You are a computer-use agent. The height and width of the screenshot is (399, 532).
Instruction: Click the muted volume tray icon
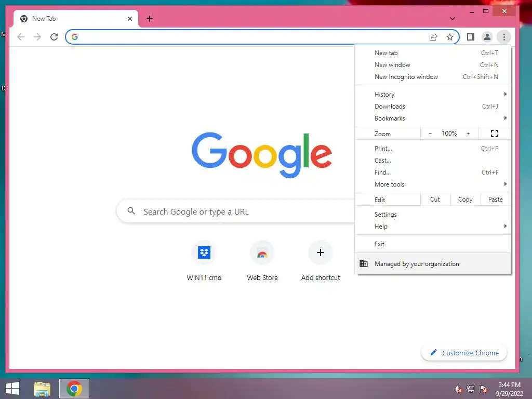tap(458, 389)
